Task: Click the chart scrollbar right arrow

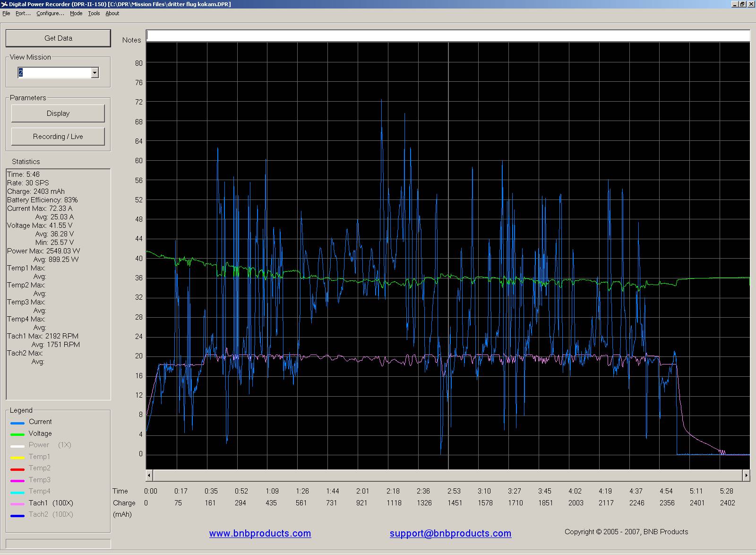Action: [x=746, y=475]
